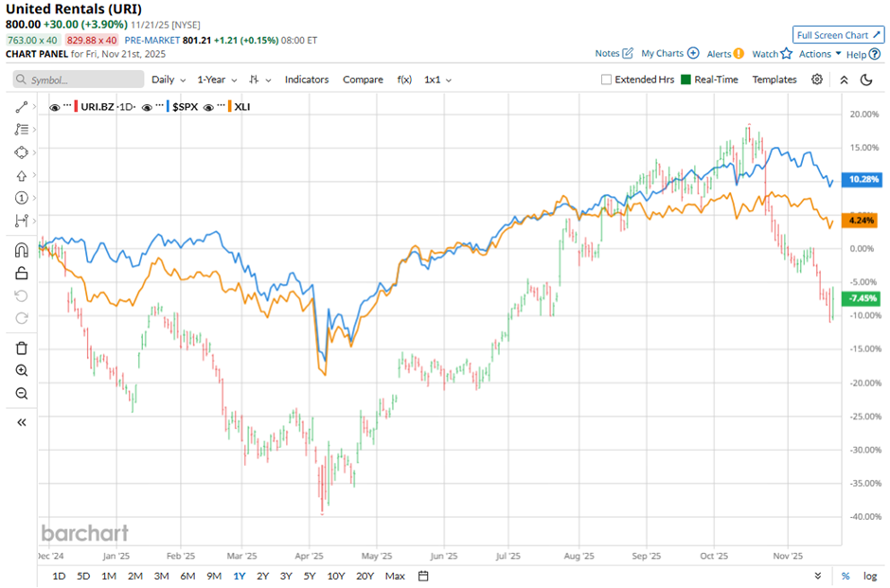
Task: Open the Daily frequency dropdown
Action: (x=169, y=80)
